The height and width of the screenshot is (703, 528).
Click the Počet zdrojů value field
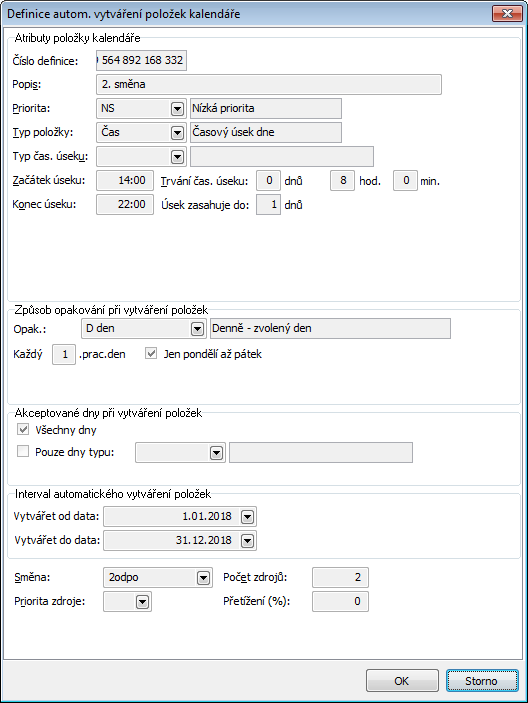(x=340, y=577)
